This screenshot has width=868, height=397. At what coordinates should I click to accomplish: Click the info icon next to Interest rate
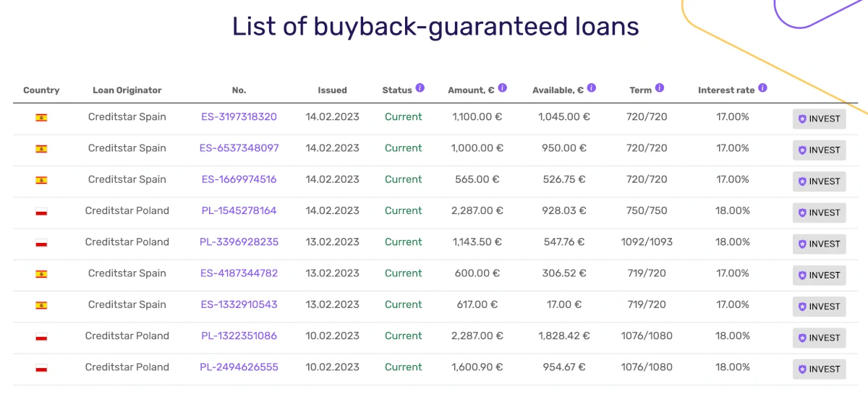[x=762, y=88]
